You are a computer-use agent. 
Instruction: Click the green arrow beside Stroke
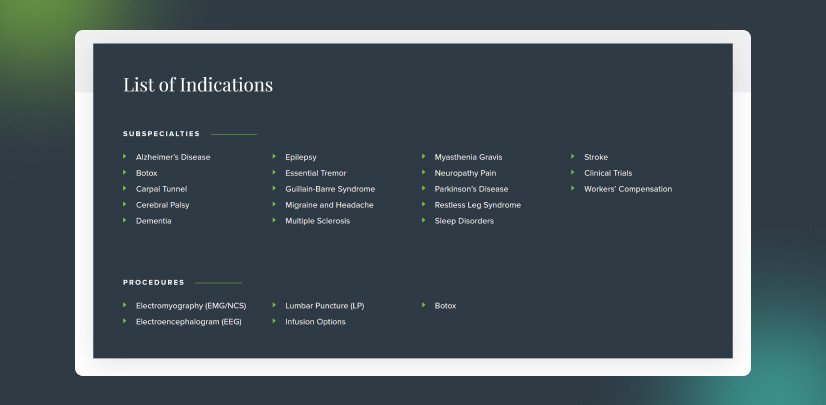[573, 157]
